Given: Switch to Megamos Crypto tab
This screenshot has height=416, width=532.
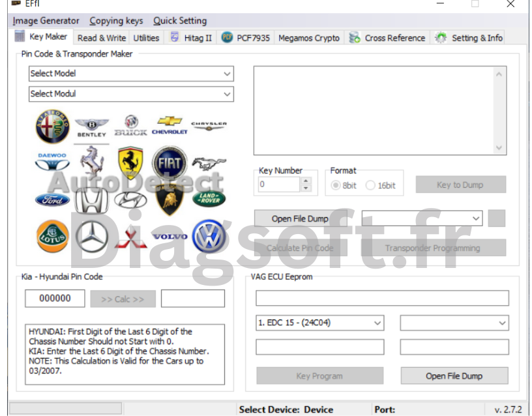Looking at the screenshot, I should 309,38.
